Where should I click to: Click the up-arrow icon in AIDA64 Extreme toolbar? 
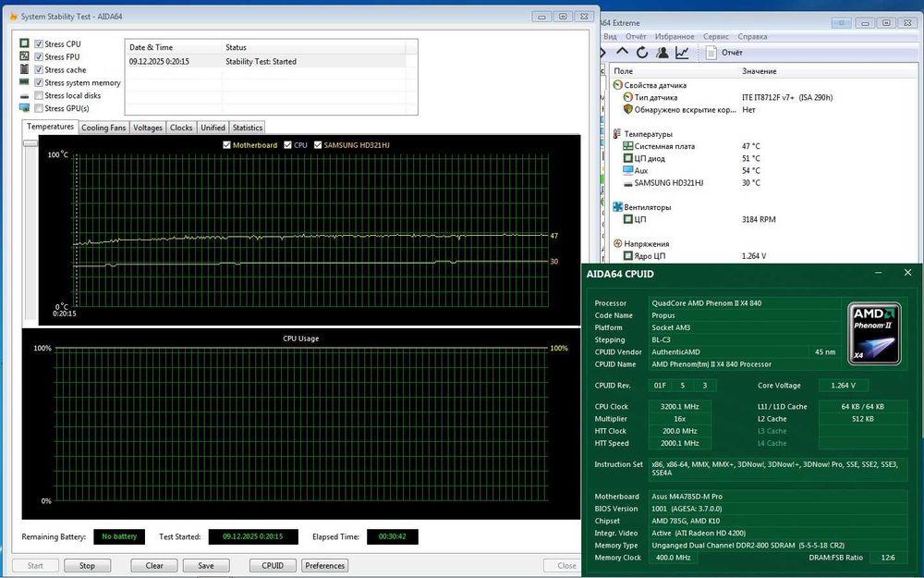pyautogui.click(x=622, y=53)
